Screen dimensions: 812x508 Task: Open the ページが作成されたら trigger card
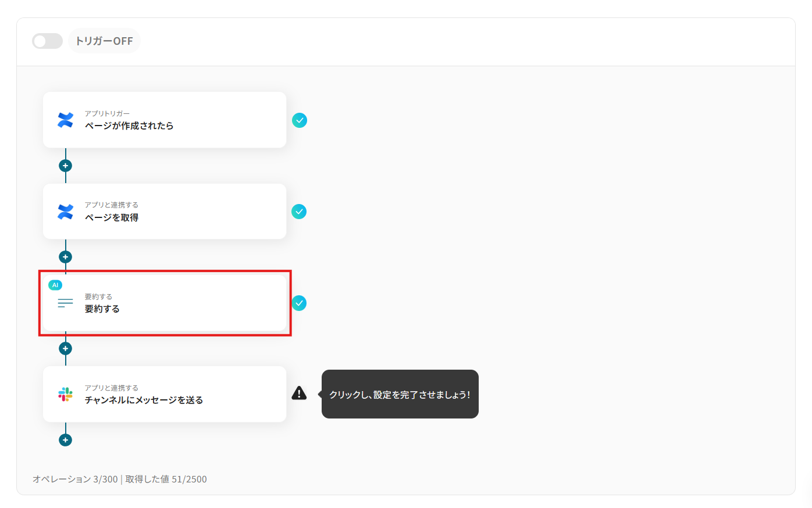coord(165,120)
